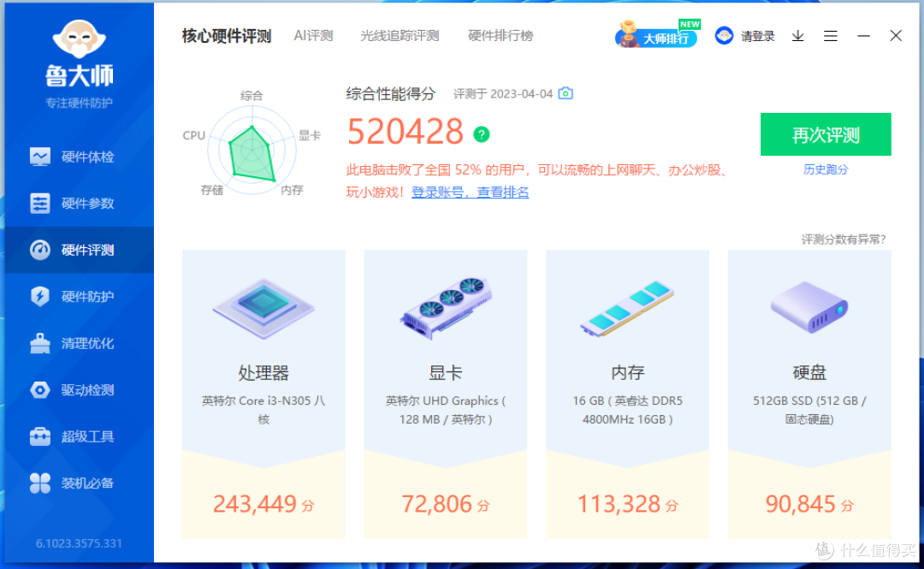Click the memory stick icon
The image size is (924, 569).
(627, 308)
